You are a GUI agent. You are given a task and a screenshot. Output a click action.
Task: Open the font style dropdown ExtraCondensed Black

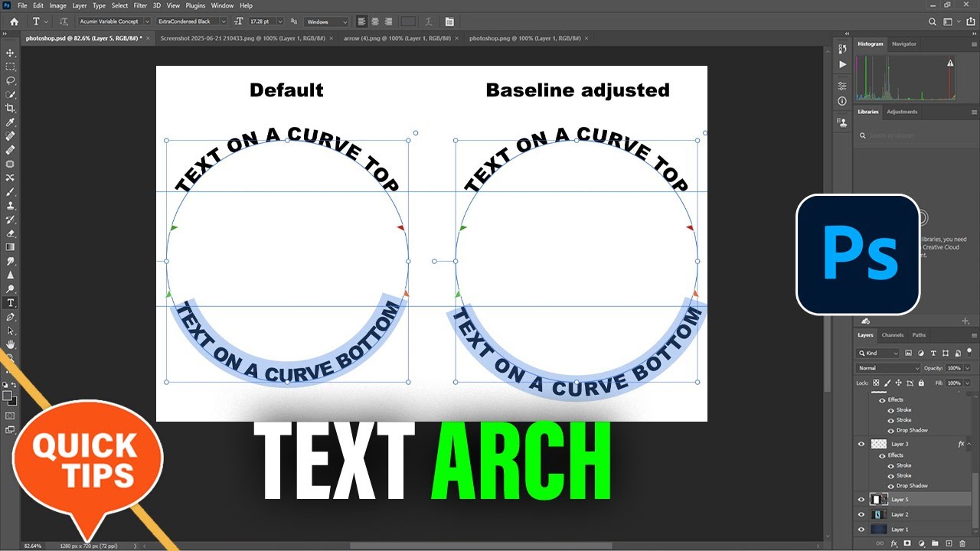point(191,21)
